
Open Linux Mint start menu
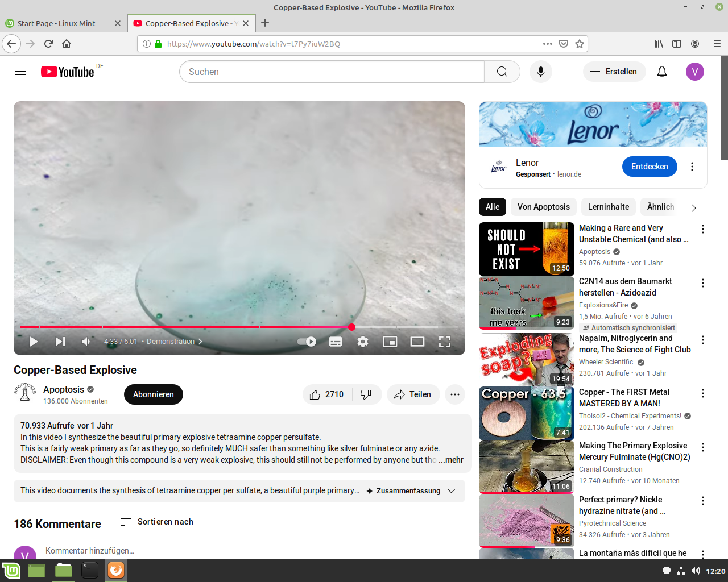[11, 570]
